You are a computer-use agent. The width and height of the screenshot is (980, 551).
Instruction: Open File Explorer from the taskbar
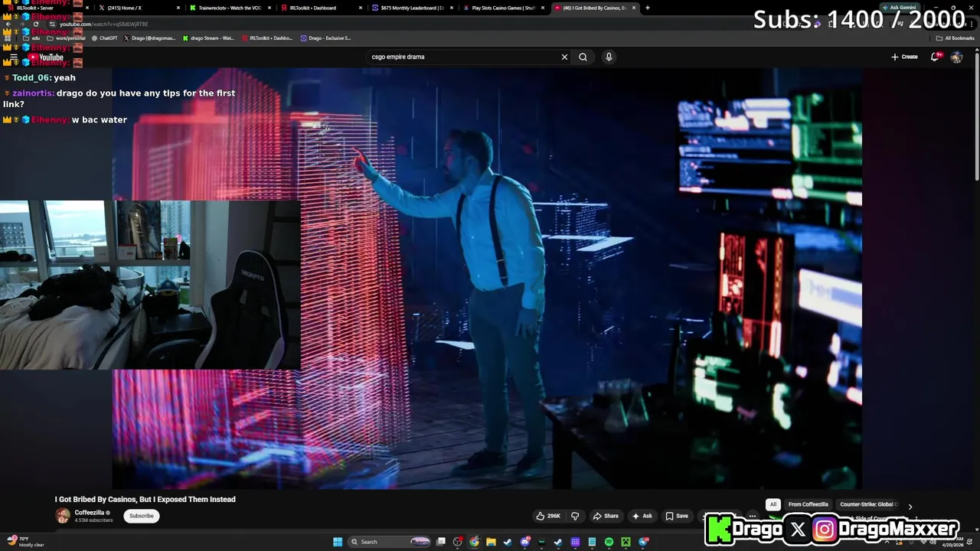[x=491, y=542]
